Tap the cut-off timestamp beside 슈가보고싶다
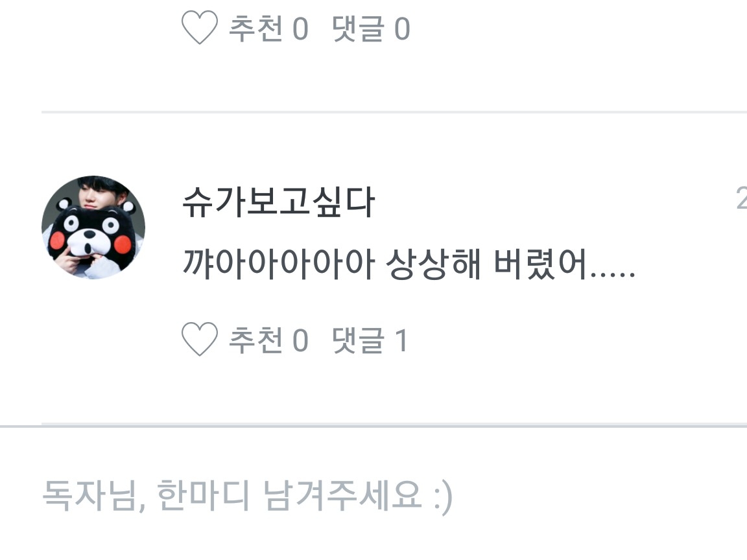Screen dimensions: 747x560 pyautogui.click(x=741, y=198)
